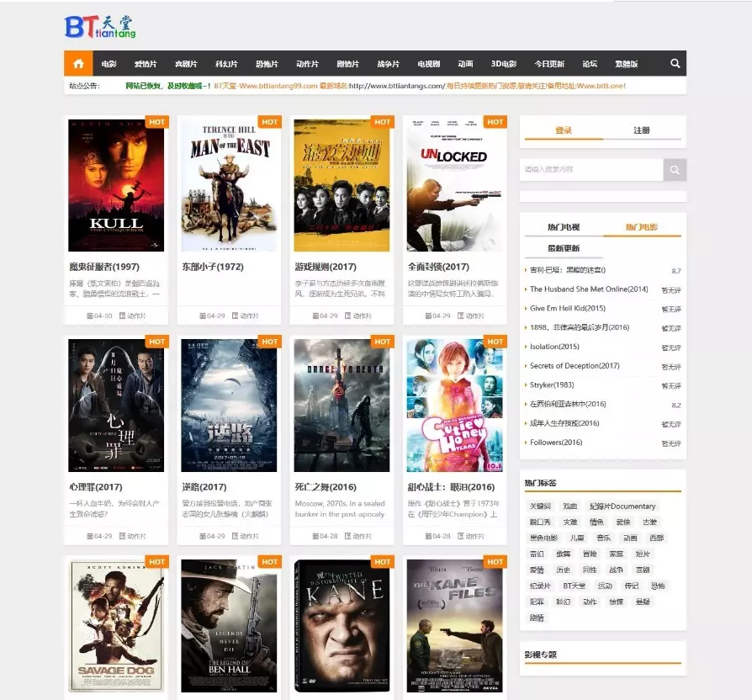Open the title link 游戏规则(2017)

326,267
